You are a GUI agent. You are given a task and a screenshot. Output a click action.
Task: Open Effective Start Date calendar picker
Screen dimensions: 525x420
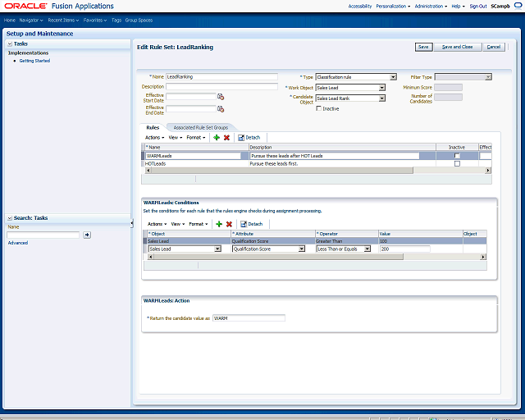(x=221, y=97)
